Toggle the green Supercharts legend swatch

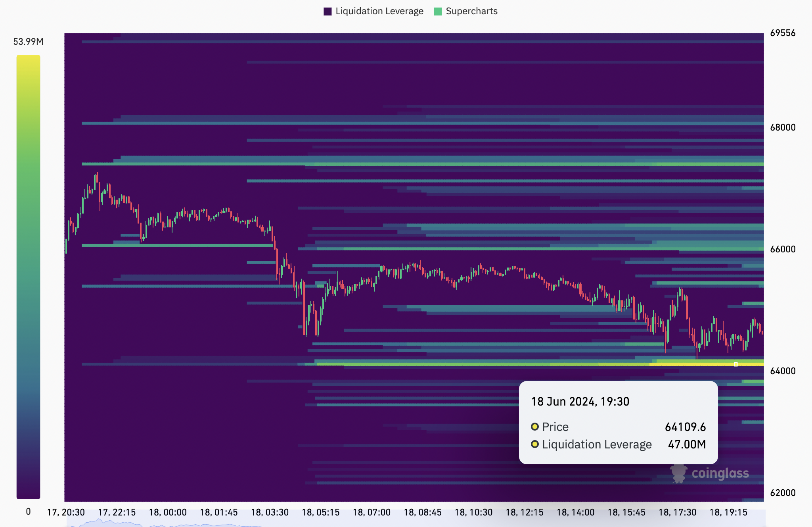tap(438, 12)
